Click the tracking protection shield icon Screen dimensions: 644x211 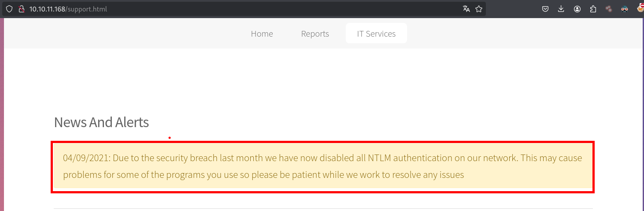click(x=9, y=9)
